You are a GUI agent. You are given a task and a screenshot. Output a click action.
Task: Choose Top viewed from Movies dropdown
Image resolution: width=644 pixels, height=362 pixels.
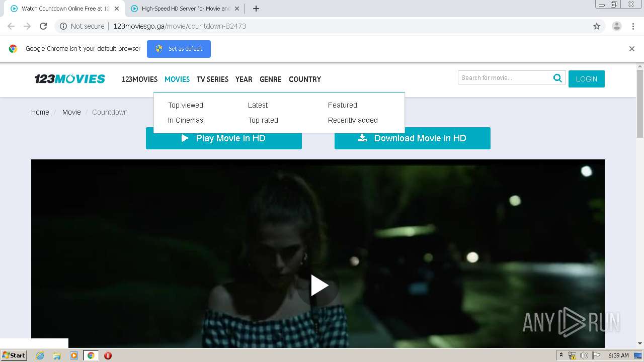(x=186, y=105)
